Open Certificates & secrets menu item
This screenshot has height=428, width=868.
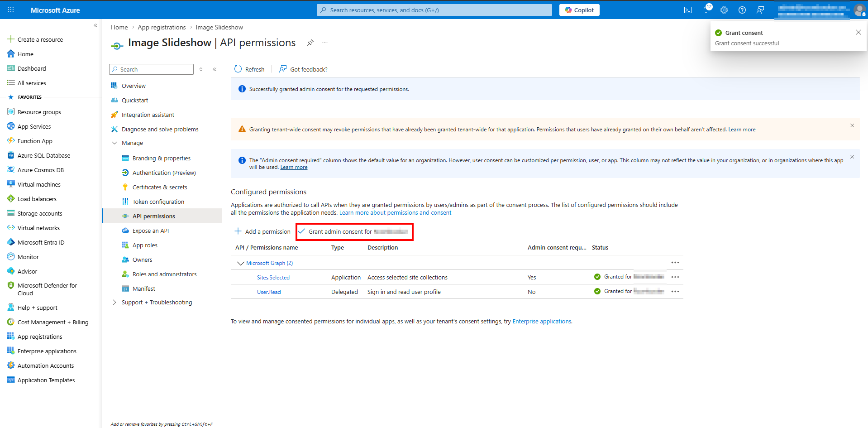click(160, 188)
